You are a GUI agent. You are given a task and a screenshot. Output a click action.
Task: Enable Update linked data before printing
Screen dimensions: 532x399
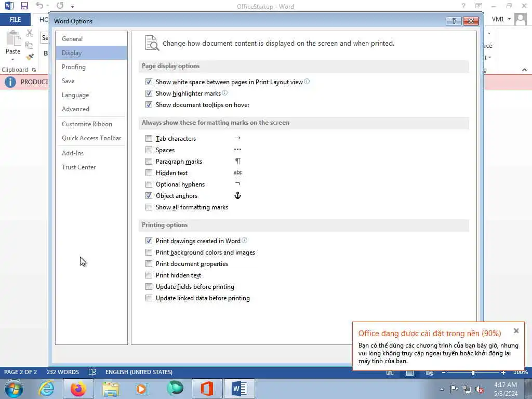(x=149, y=298)
